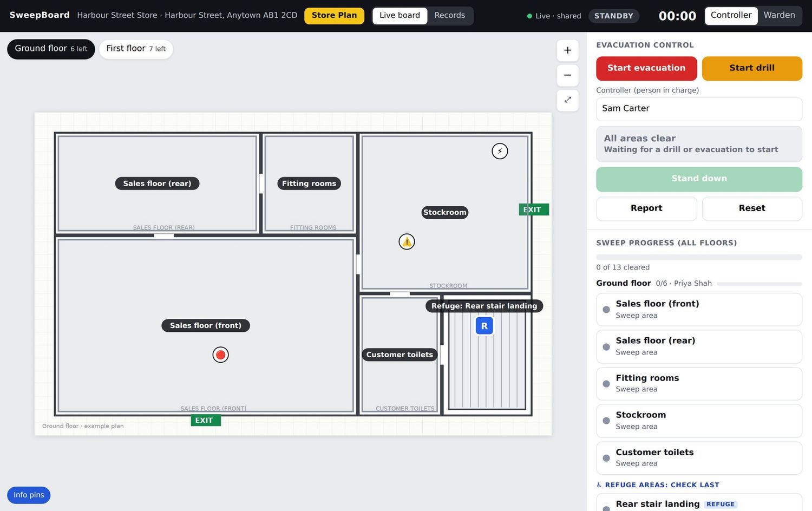Click the Controller name input field
The height and width of the screenshot is (511, 812).
pyautogui.click(x=699, y=109)
